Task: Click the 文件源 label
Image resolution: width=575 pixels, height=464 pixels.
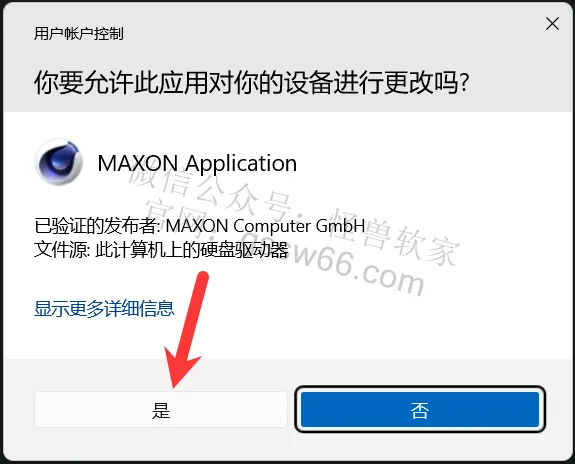Action: 60,250
